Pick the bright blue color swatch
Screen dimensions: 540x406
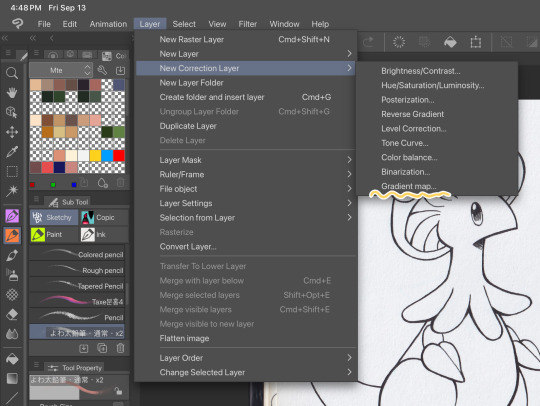click(107, 156)
